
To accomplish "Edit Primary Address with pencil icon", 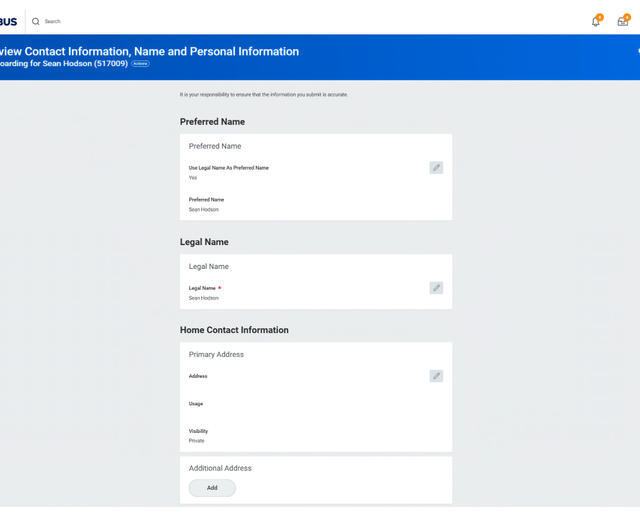I will click(436, 376).
